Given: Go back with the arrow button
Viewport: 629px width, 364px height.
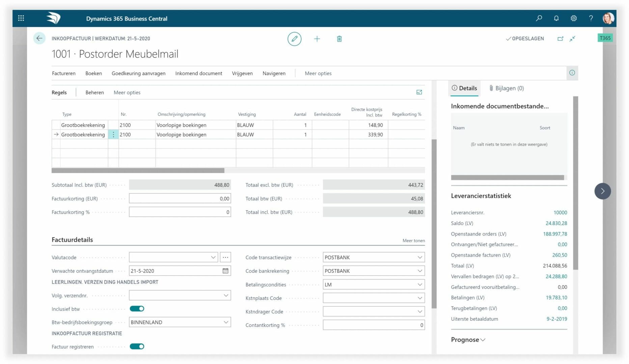Looking at the screenshot, I should [x=39, y=38].
